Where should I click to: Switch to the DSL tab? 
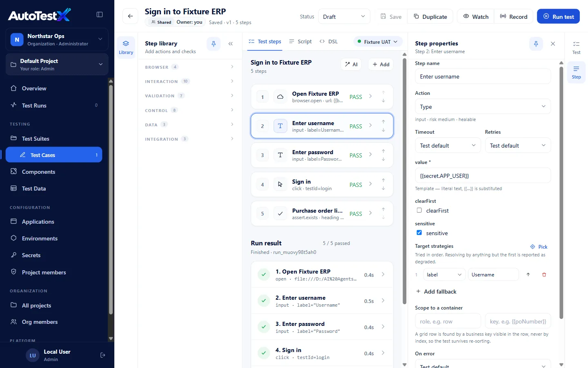329,42
